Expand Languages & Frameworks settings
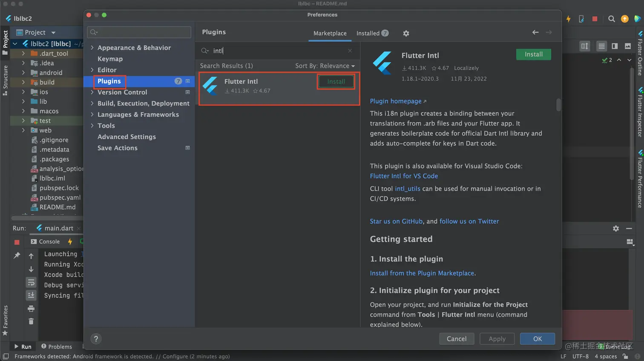The image size is (644, 361). [x=92, y=115]
